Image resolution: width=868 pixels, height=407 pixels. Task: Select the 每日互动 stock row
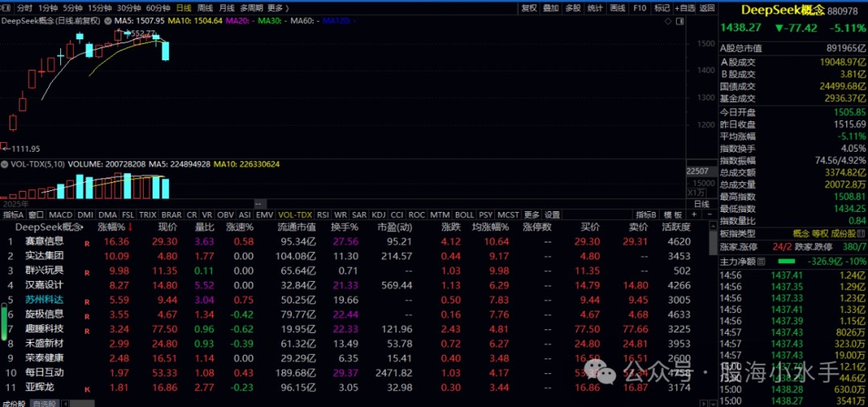354,372
